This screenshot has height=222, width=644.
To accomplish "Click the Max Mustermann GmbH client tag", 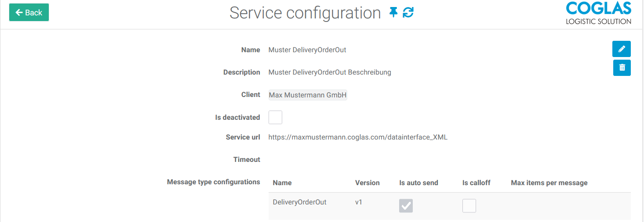I will click(308, 95).
